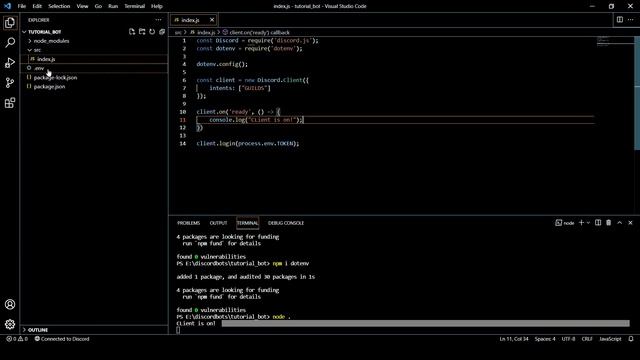
Task: Click the editor vertical scrollbar
Action: (x=637, y=93)
